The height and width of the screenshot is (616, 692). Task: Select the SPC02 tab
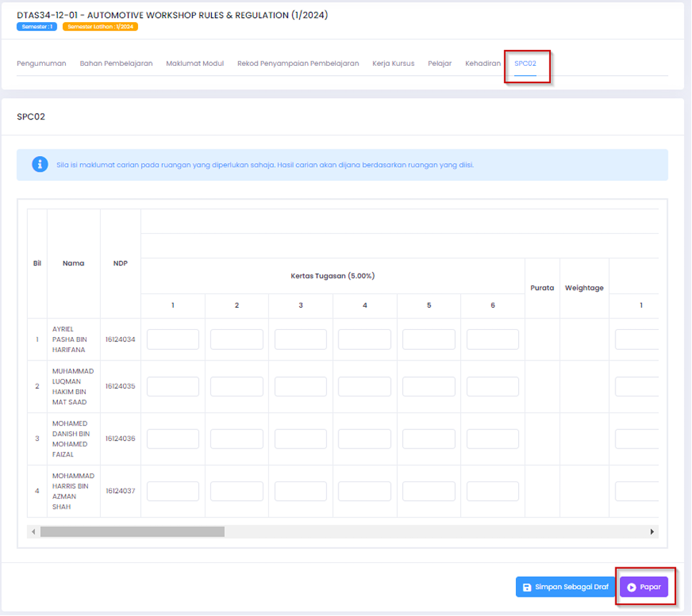525,64
